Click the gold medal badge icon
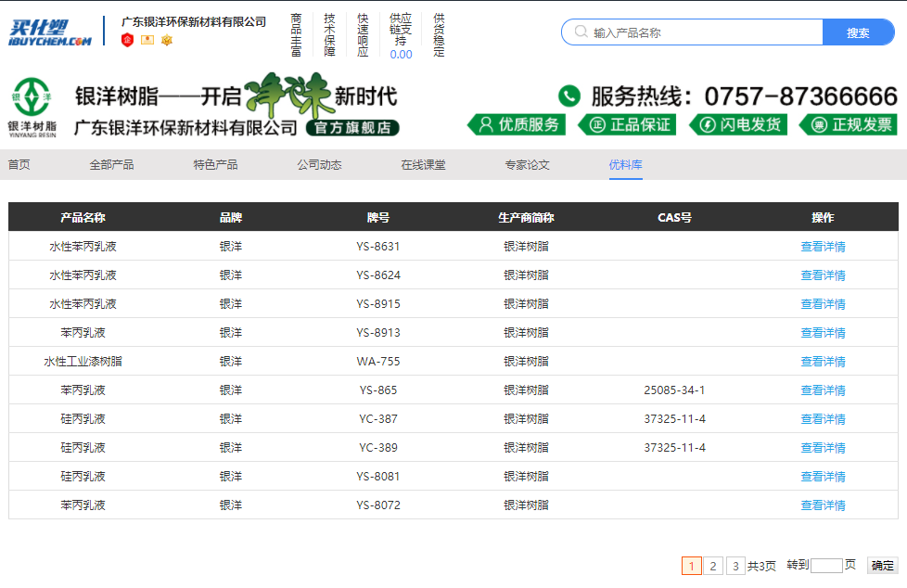907x588 pixels. pyautogui.click(x=167, y=40)
